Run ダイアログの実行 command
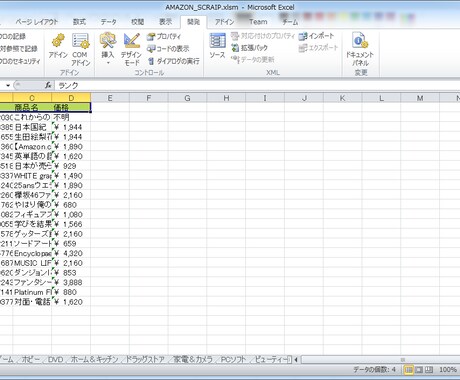 [174, 61]
